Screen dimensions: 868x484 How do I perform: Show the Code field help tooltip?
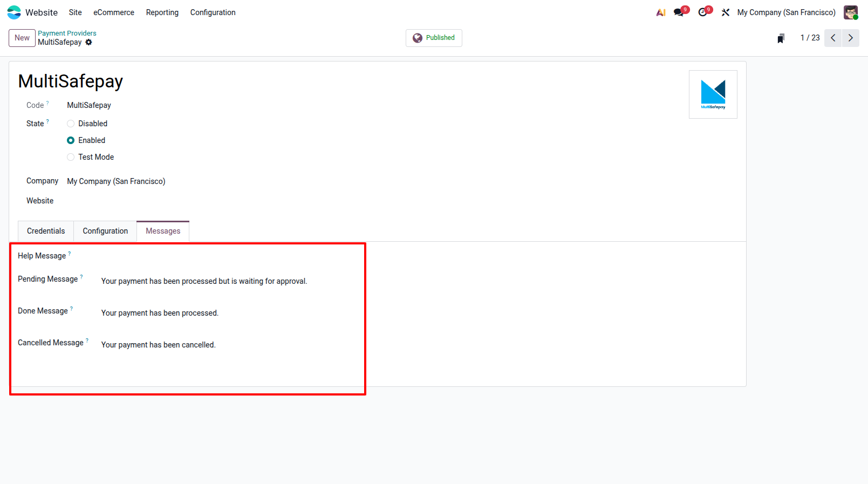pos(47,103)
